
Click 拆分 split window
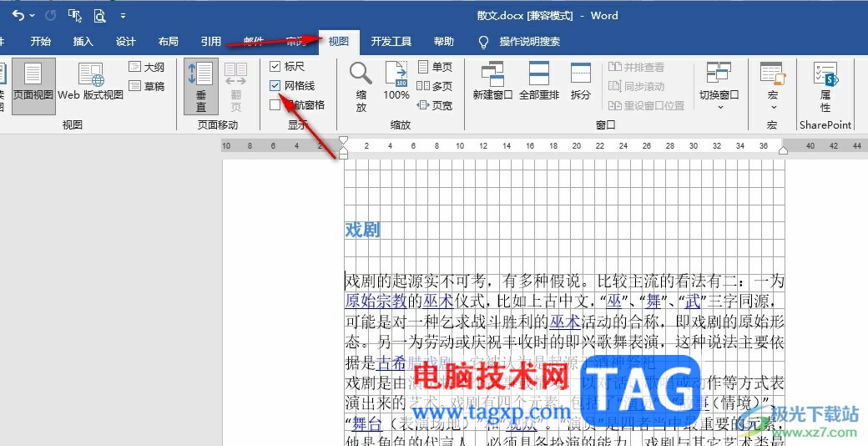coord(580,81)
